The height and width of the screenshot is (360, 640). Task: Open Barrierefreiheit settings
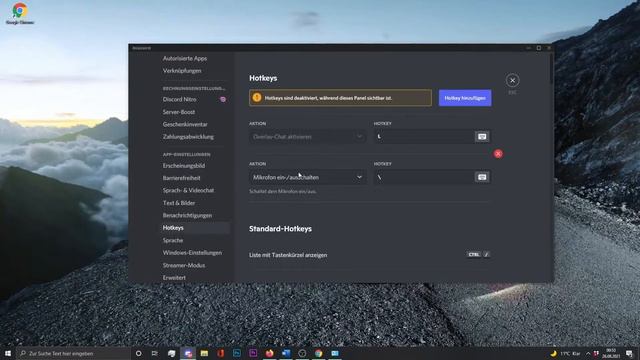[182, 178]
